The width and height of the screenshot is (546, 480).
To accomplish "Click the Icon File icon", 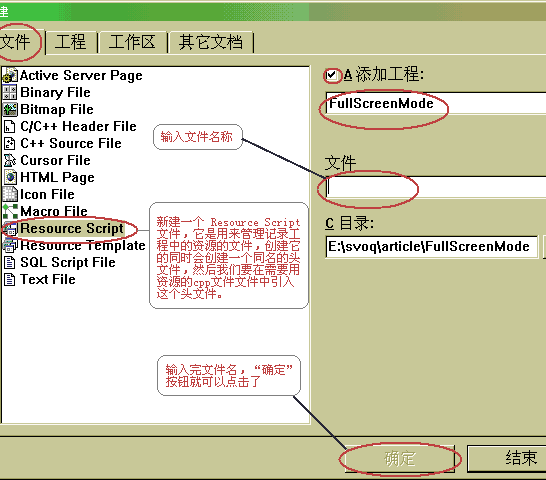I will pyautogui.click(x=10, y=194).
